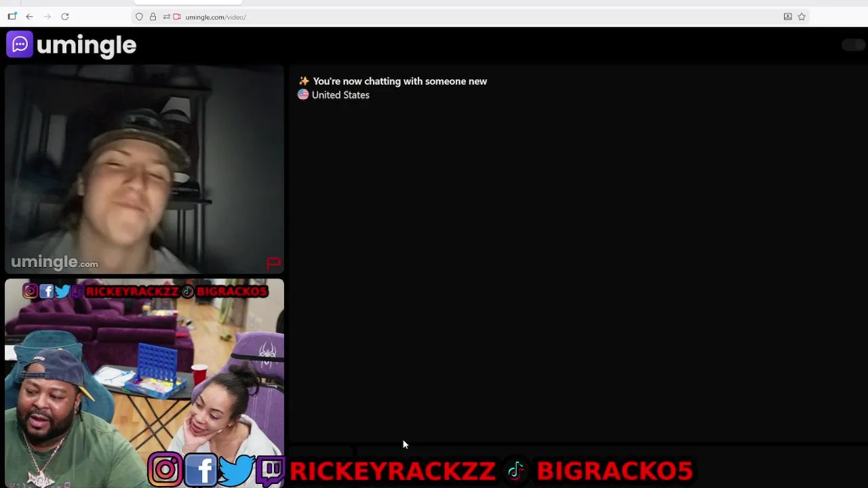This screenshot has height=488, width=868.
Task: Click the red camera sharing indicator
Action: point(177,17)
